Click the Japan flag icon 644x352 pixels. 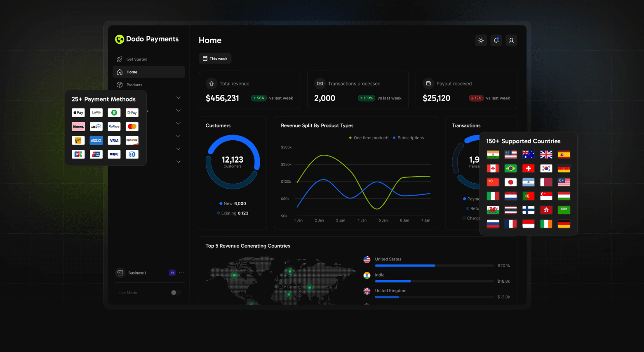pyautogui.click(x=510, y=182)
